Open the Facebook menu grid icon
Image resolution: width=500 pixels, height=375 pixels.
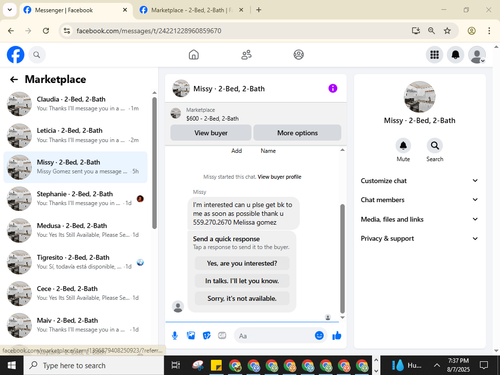coord(434,55)
